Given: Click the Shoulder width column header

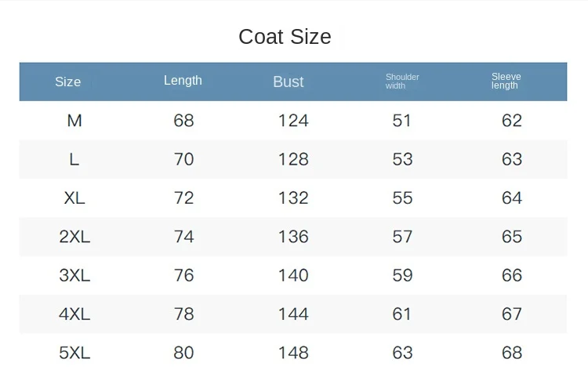Looking at the screenshot, I should [x=402, y=82].
